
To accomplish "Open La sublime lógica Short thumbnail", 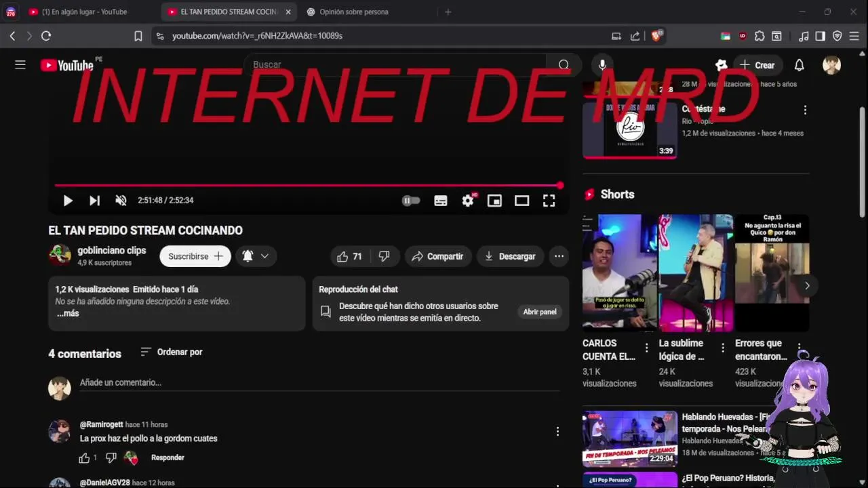I will tap(696, 273).
